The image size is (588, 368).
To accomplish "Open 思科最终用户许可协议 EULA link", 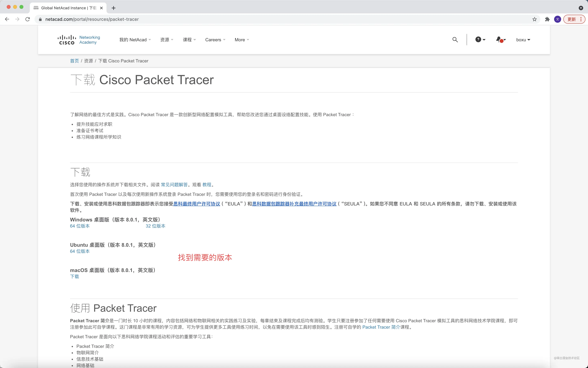I will click(x=197, y=204).
